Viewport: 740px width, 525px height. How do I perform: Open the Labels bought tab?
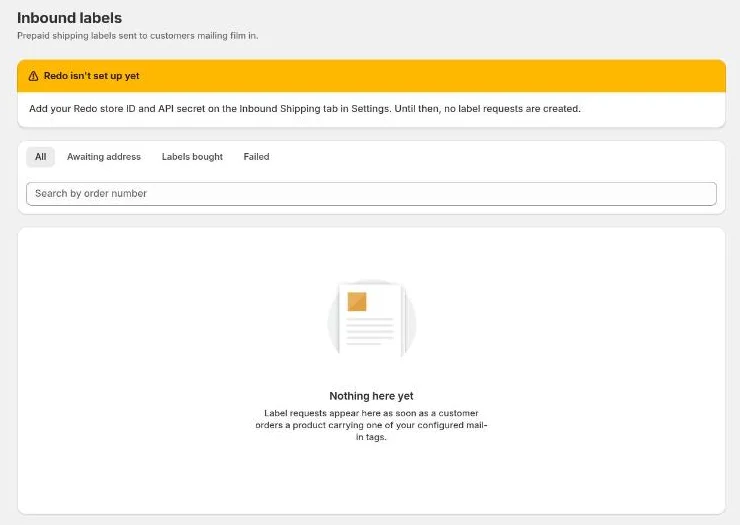click(192, 157)
